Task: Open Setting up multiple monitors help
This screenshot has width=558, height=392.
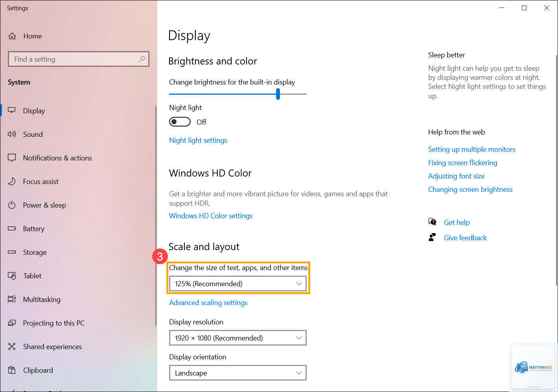Action: click(471, 149)
